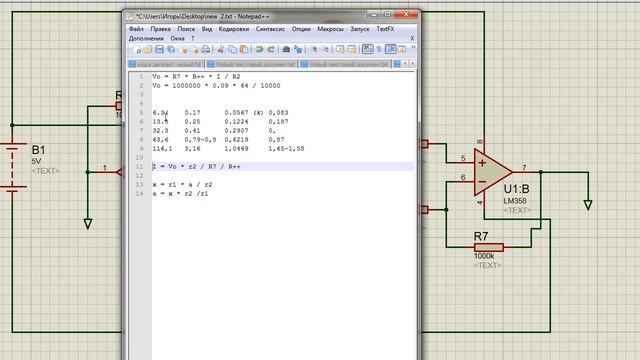Viewport: 640px width, 360px height.
Task: Click line number 11 in the margin
Action: pos(140,167)
